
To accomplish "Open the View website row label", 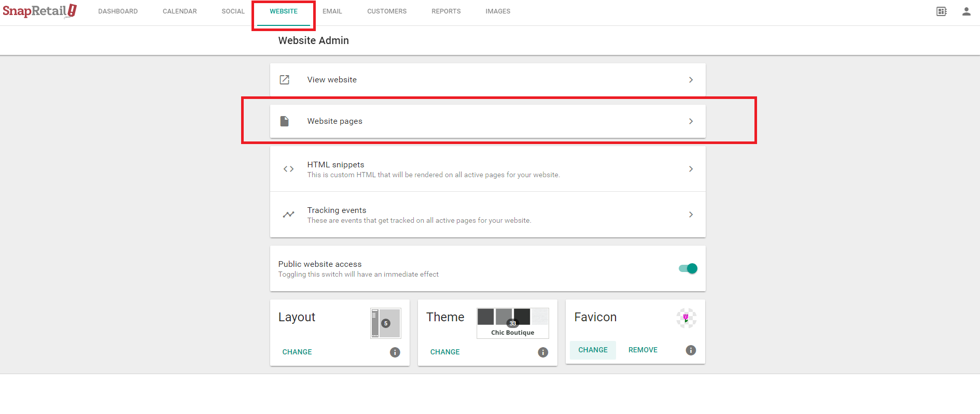I will pos(332,80).
